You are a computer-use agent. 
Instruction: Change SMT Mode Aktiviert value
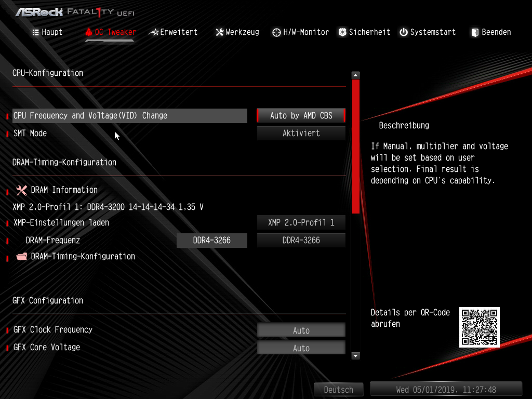coord(301,134)
